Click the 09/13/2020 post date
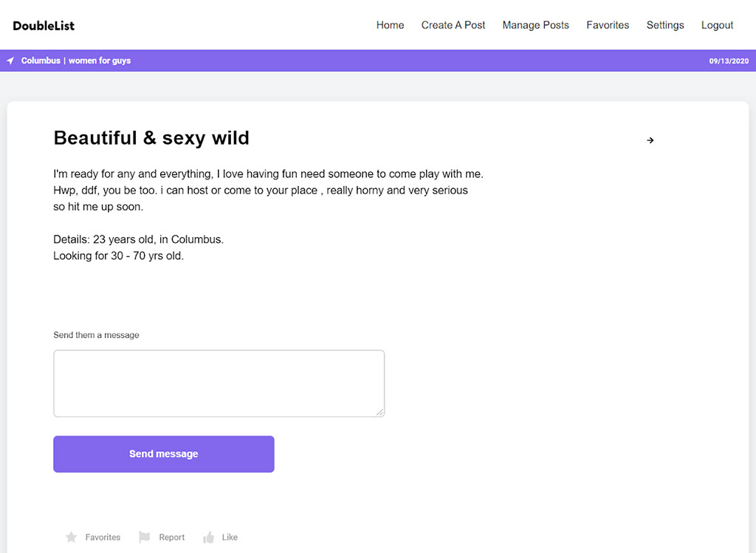Screen dimensions: 756x553 click(729, 61)
